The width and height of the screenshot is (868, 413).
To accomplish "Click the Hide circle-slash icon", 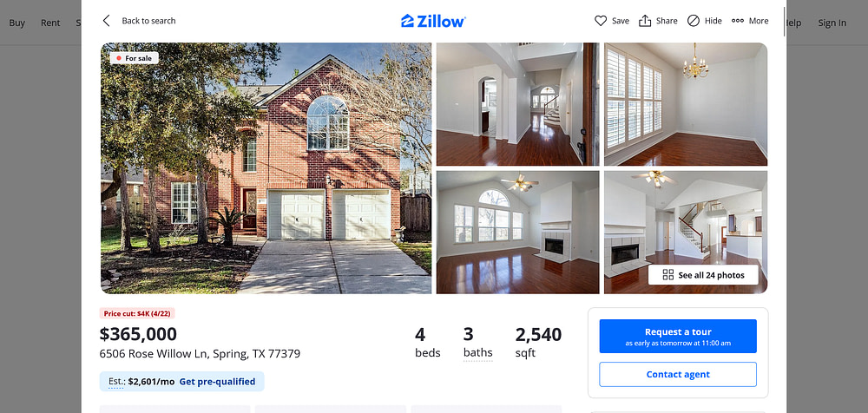I will click(x=693, y=21).
